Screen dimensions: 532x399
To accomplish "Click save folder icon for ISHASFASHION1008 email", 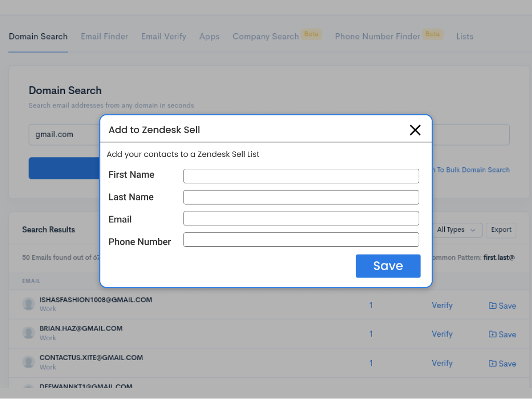I will pyautogui.click(x=493, y=305).
